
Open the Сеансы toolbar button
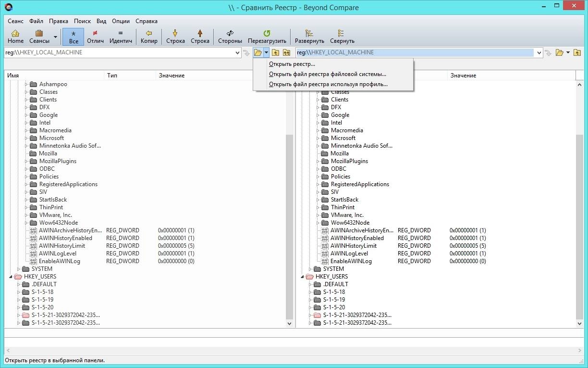coord(39,37)
